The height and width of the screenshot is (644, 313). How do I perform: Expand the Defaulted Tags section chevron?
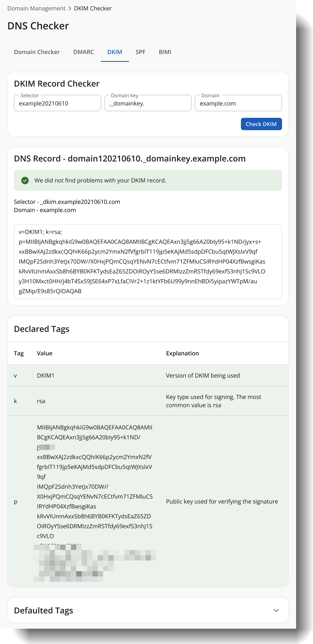[276, 610]
